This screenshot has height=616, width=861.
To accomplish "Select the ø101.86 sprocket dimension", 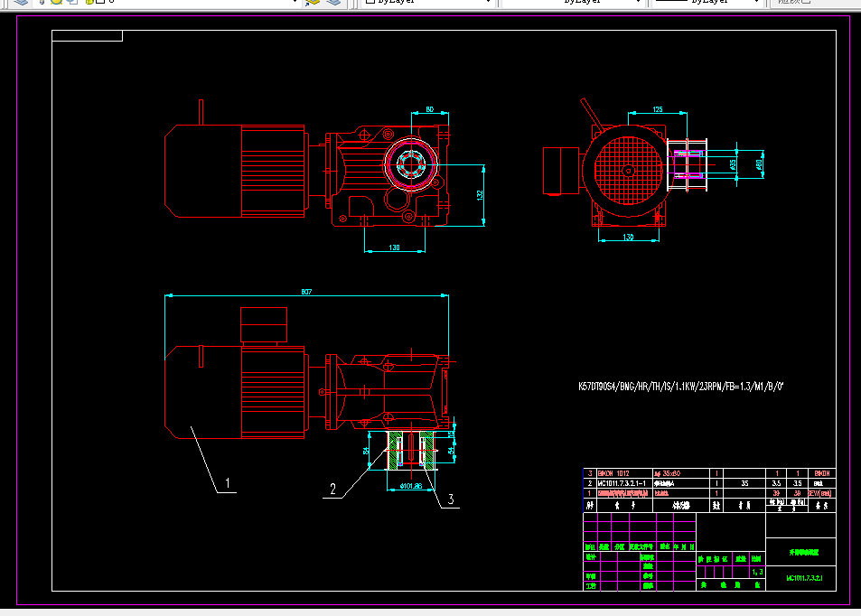I will point(411,486).
